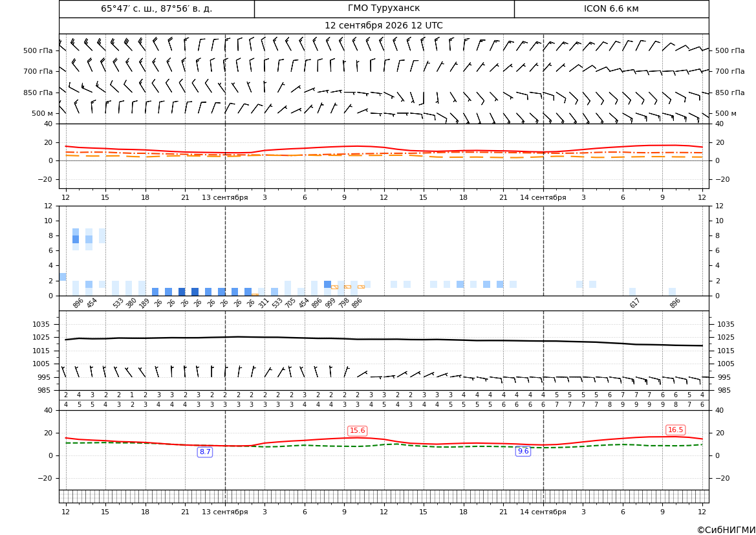Select the right 850 гПа level label

tap(730, 93)
